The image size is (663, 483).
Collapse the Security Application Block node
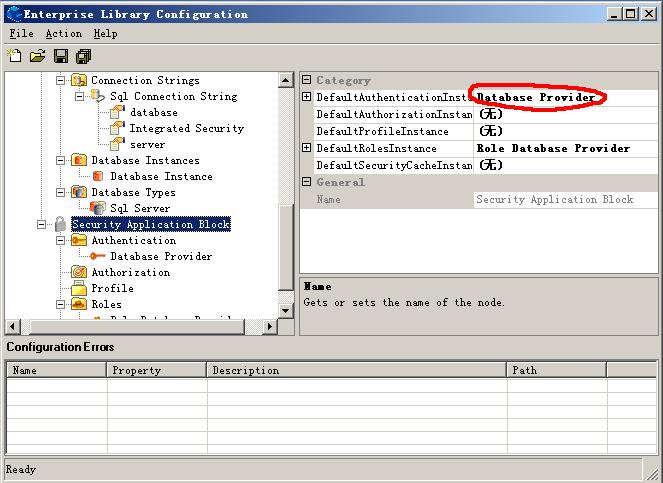(42, 224)
